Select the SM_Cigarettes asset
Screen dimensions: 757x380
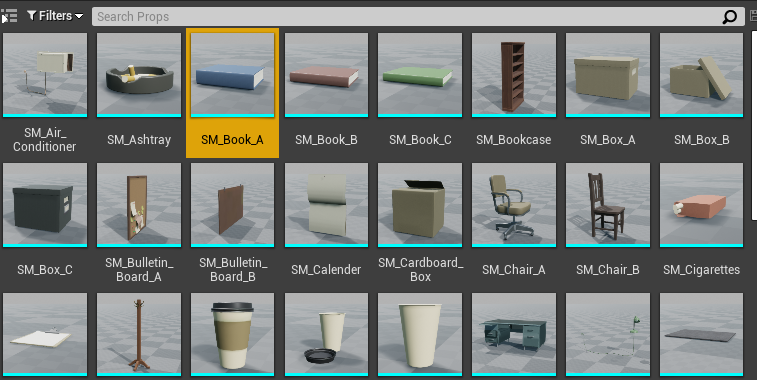pyautogui.click(x=701, y=223)
